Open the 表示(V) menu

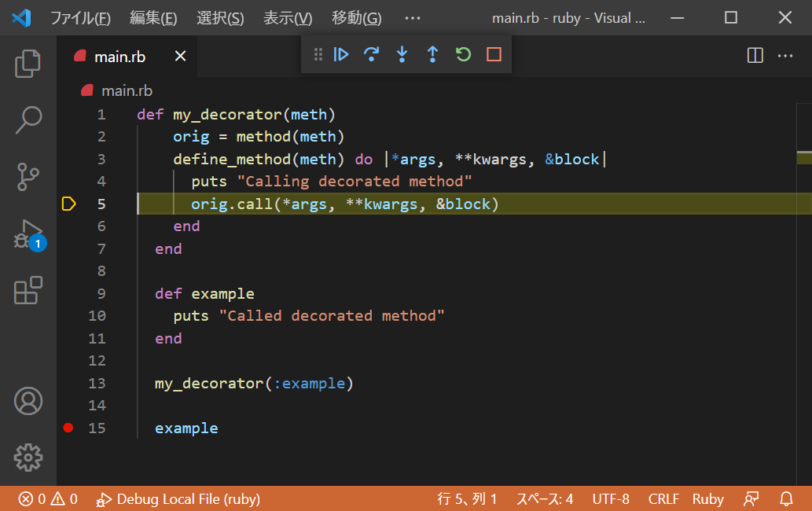[288, 18]
